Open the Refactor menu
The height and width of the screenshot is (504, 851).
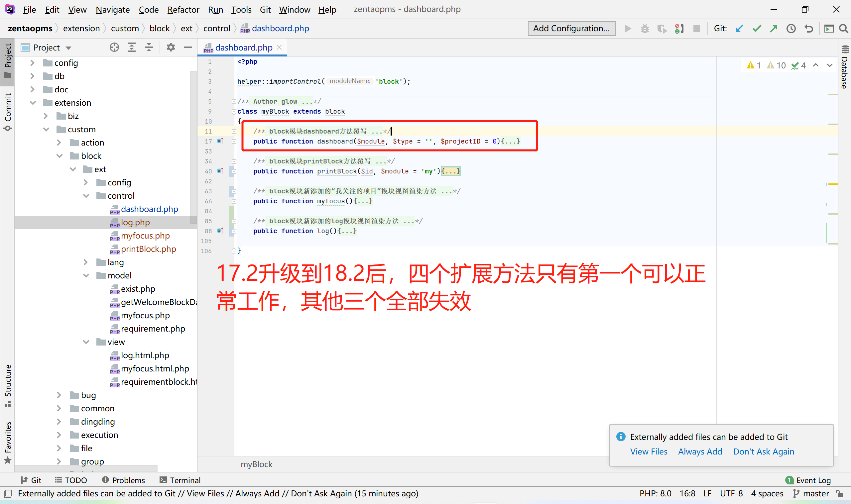183,10
